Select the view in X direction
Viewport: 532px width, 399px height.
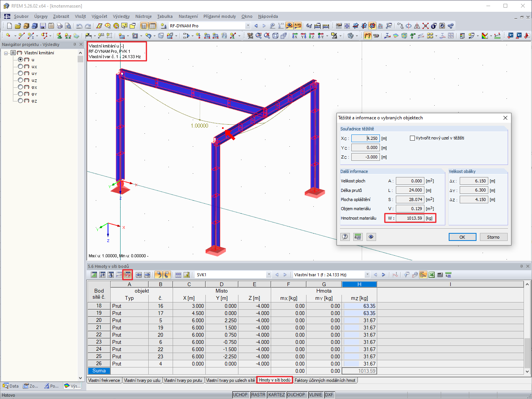coord(295,36)
